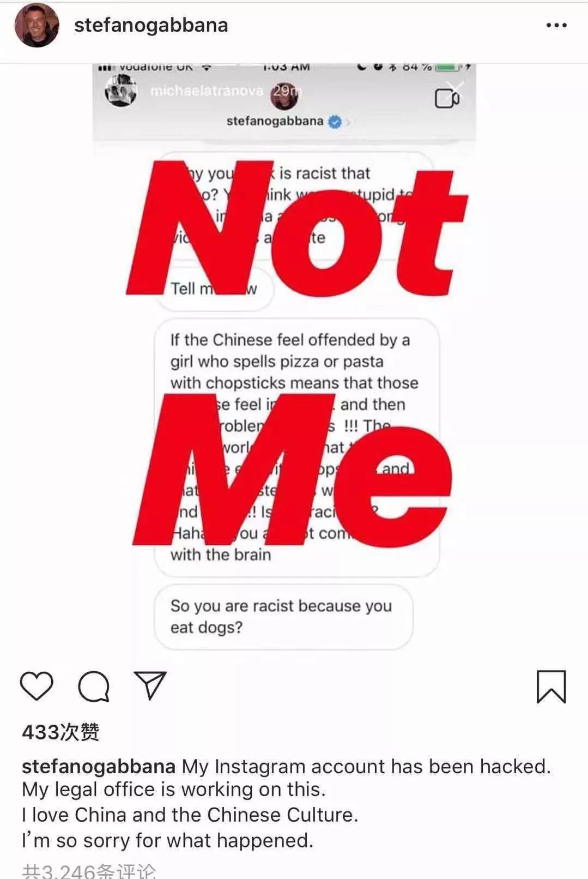View all 3,246 comments

pos(89,871)
